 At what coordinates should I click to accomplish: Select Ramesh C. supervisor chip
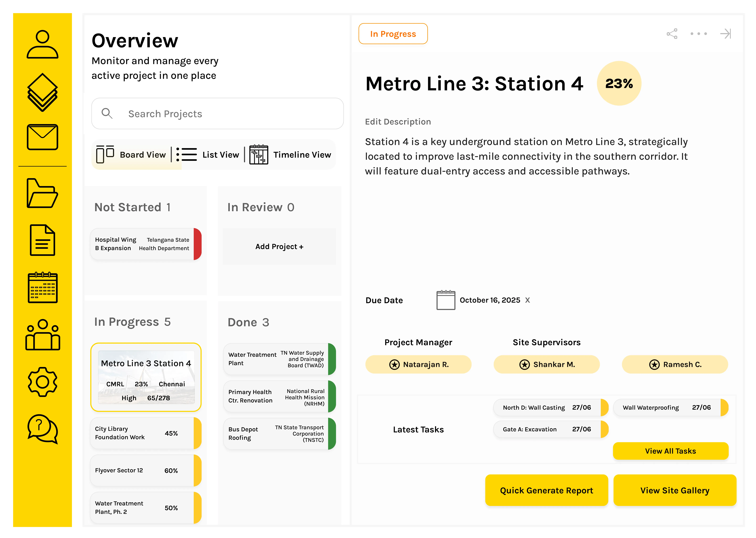coord(675,364)
